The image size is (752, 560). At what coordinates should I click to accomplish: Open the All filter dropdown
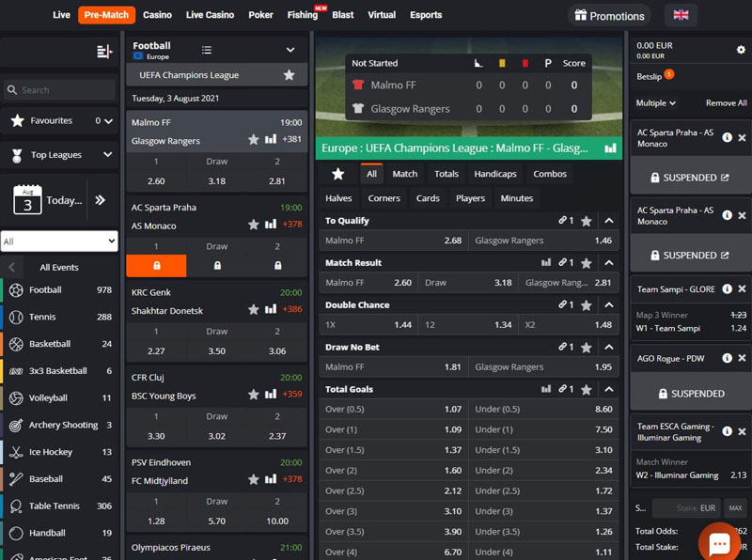tap(59, 241)
